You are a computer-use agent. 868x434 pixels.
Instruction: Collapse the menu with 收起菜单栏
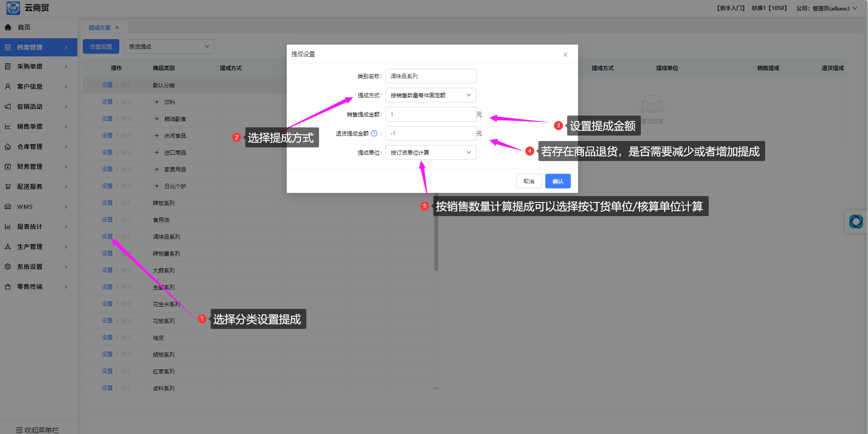point(37,430)
